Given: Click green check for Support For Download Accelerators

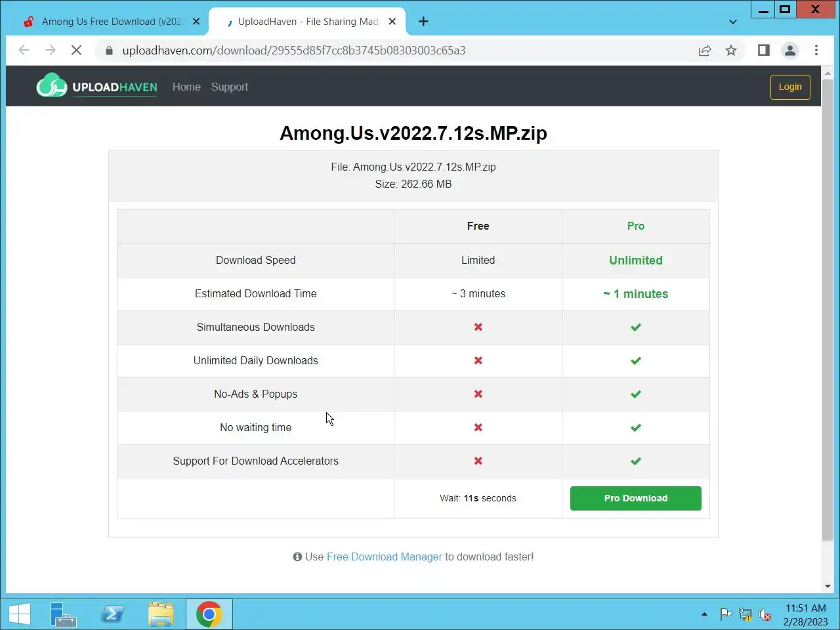Looking at the screenshot, I should click(x=636, y=461).
